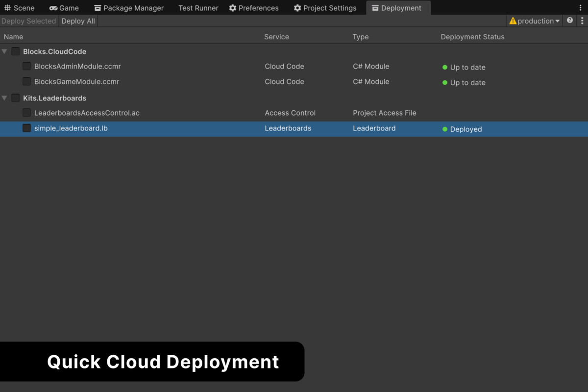Collapse the Kits.Leaderboards group
This screenshot has height=392, width=588.
(x=4, y=98)
